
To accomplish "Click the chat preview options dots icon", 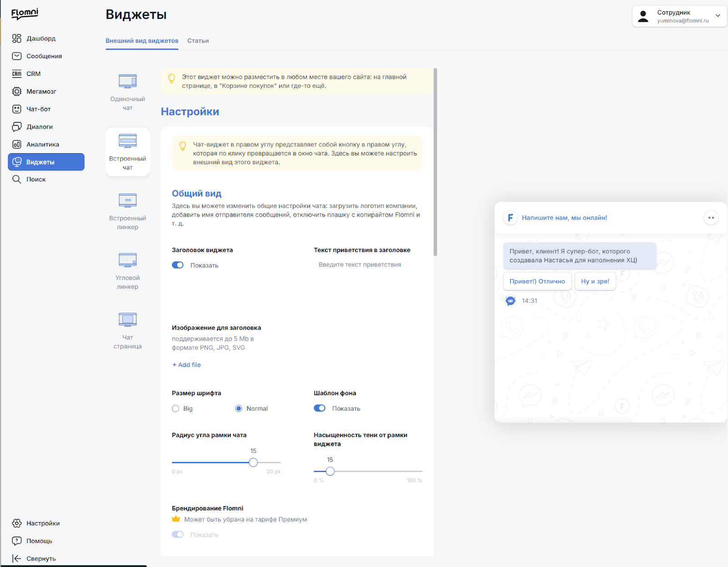I will pos(711,218).
